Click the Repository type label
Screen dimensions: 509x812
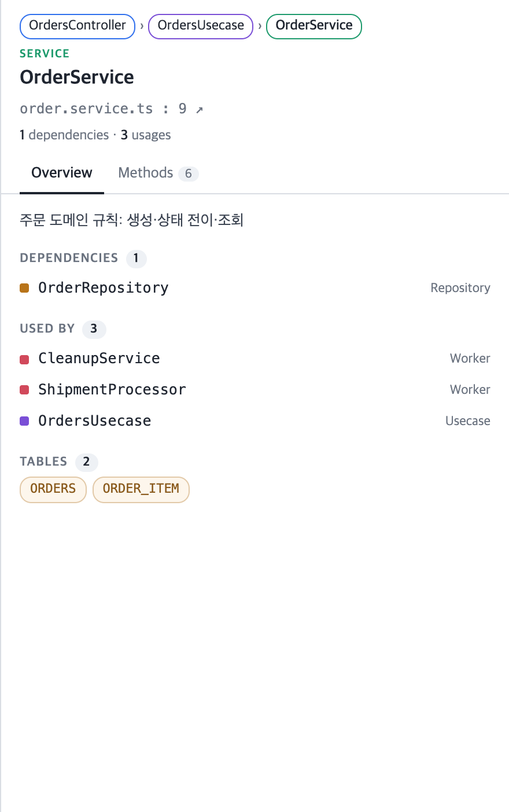460,288
